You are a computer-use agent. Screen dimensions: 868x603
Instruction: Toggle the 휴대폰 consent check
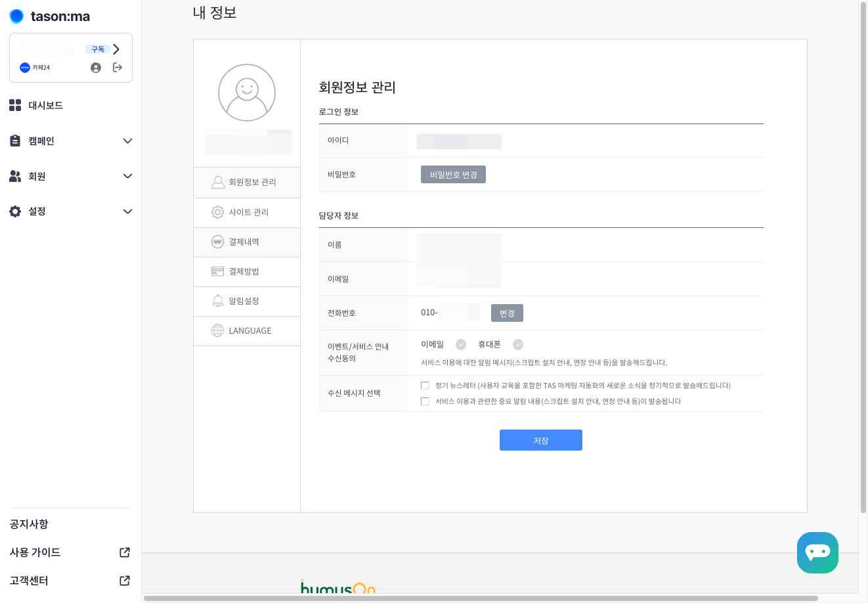pyautogui.click(x=518, y=344)
